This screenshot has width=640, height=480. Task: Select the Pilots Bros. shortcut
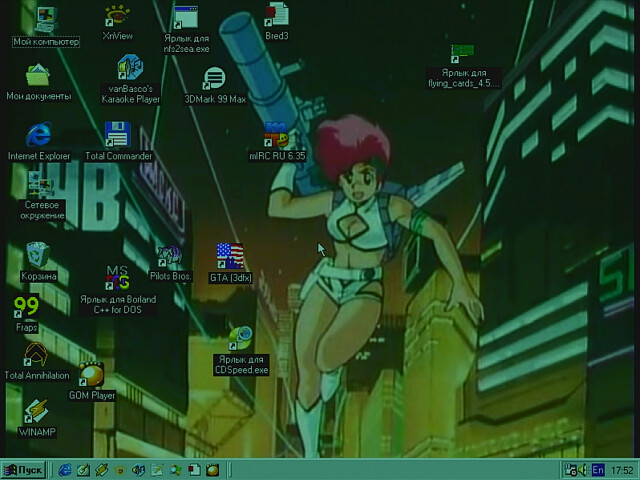170,256
